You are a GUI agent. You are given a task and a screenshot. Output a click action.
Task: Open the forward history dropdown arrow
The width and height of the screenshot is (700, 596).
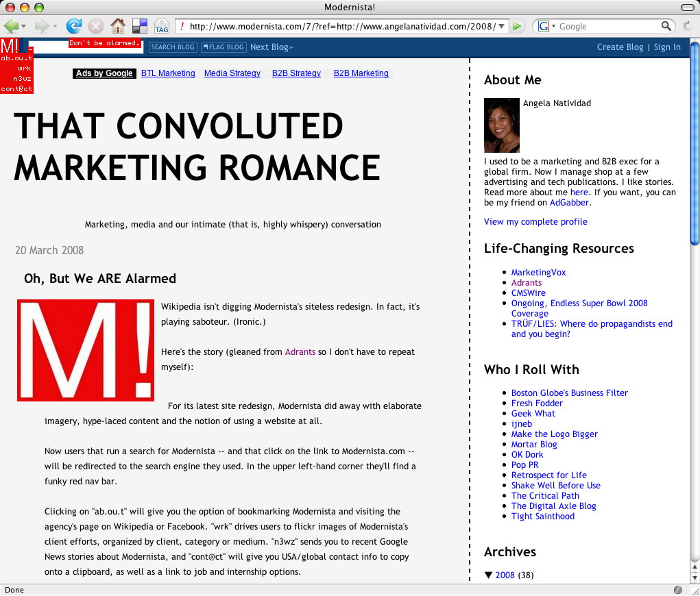pos(55,26)
